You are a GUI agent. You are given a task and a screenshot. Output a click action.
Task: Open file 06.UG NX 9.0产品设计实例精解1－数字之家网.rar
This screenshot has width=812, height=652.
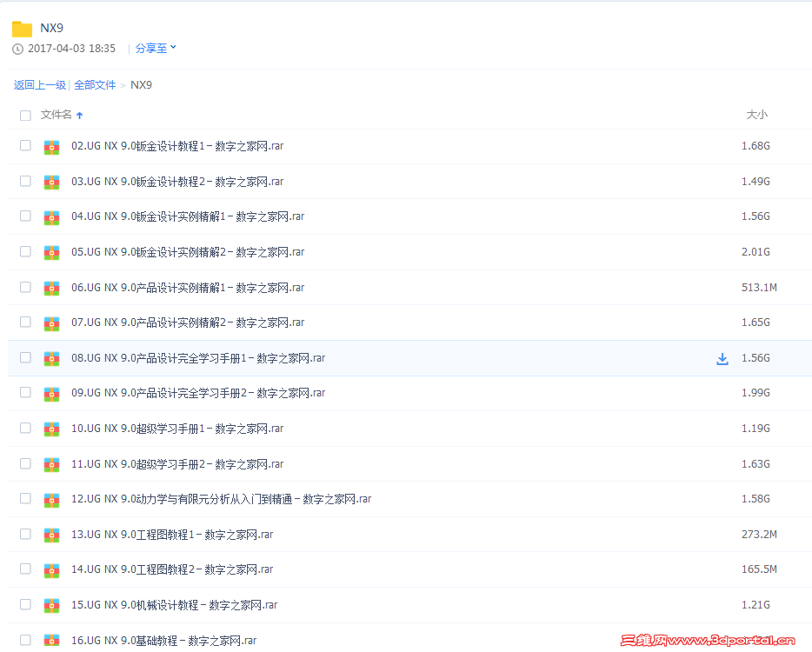(188, 288)
